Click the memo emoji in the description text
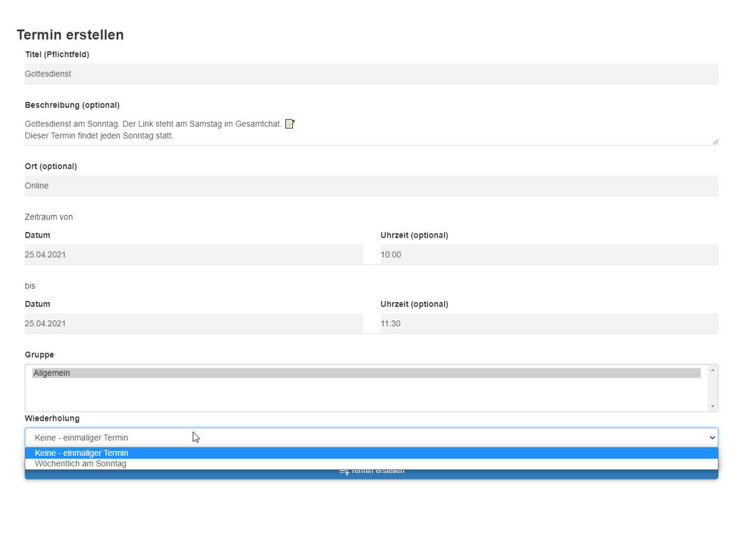This screenshot has height=560, width=742. tap(289, 124)
